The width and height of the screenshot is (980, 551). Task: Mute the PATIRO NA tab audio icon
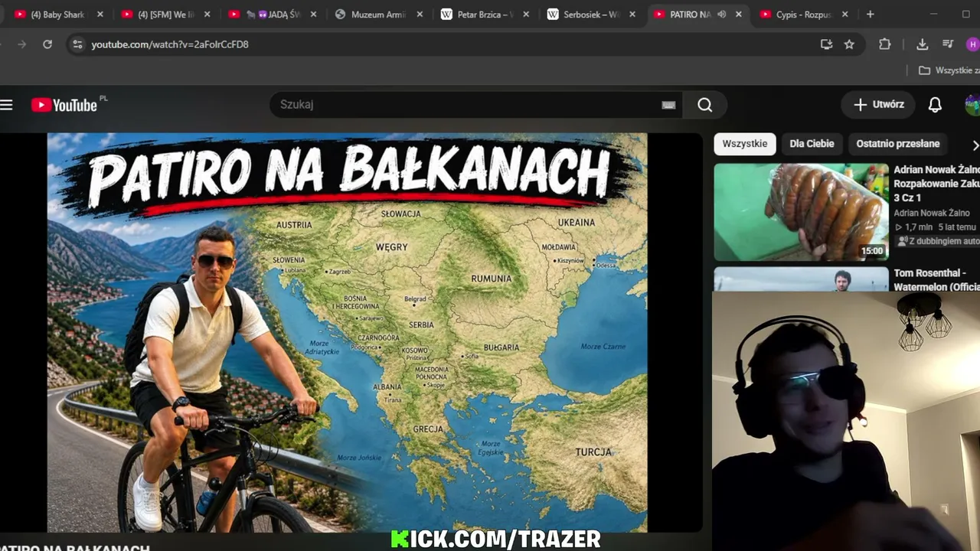coord(721,15)
